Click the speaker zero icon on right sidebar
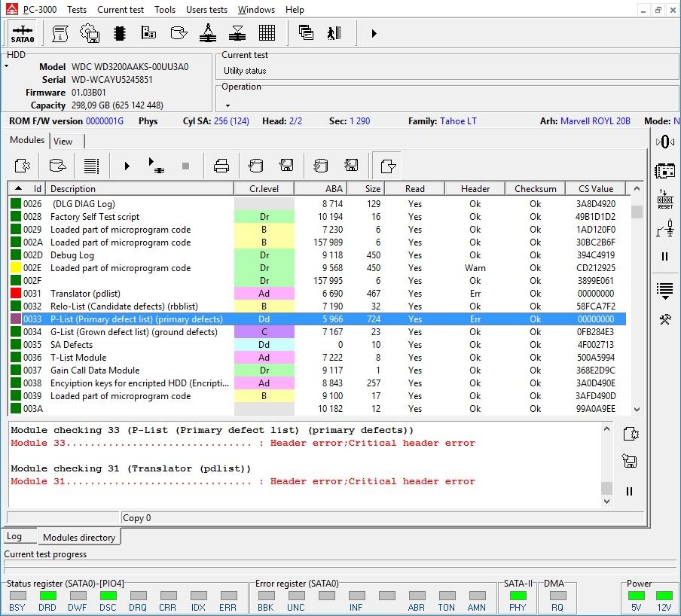Screen dimensions: 681x616 coord(665,142)
